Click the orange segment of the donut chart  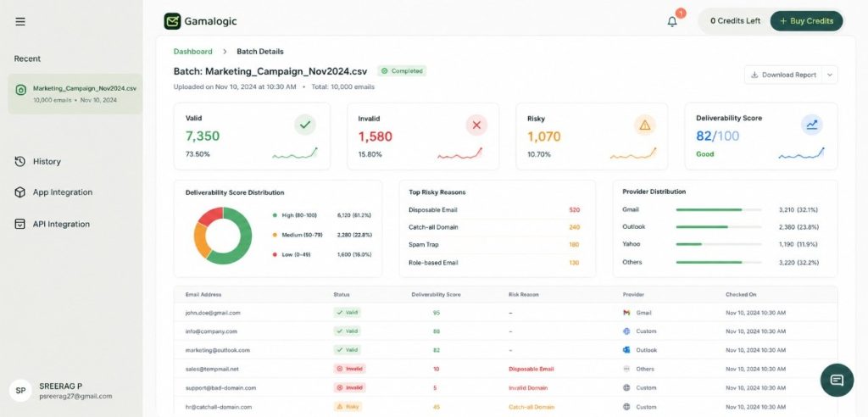[x=200, y=241]
